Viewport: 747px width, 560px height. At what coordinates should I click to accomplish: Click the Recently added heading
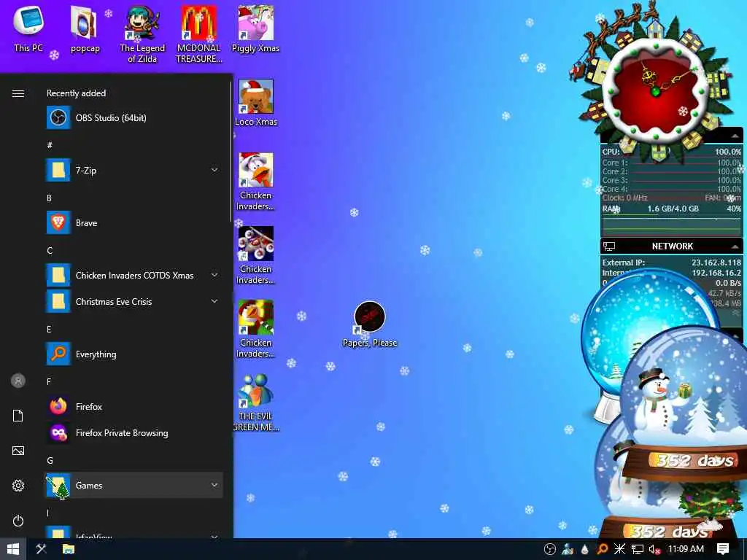[x=76, y=93]
